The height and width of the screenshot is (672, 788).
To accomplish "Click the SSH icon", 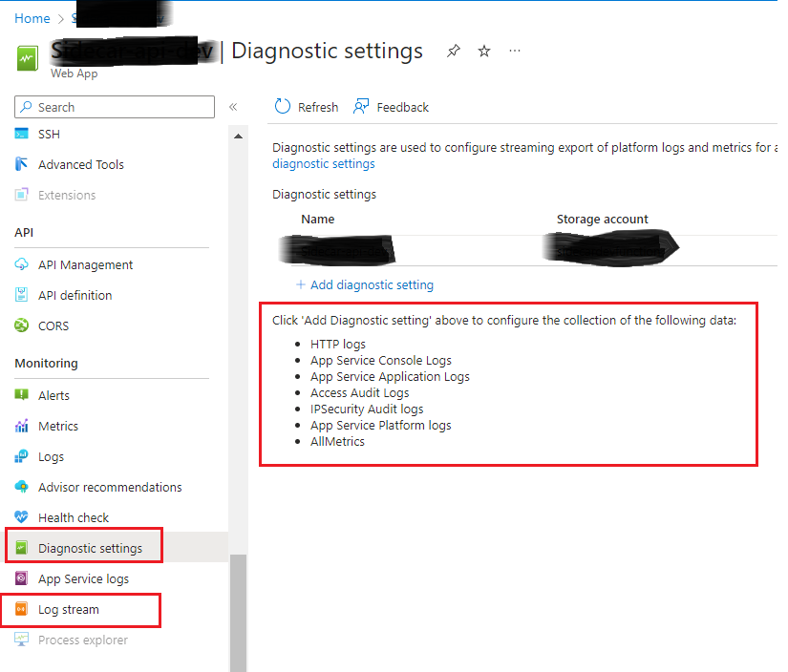I will click(x=22, y=134).
